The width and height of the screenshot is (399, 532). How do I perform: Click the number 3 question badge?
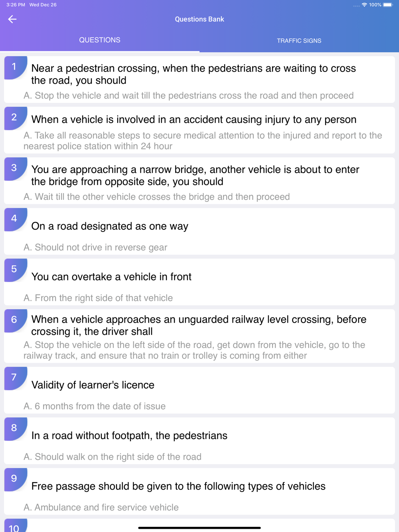[x=16, y=169]
